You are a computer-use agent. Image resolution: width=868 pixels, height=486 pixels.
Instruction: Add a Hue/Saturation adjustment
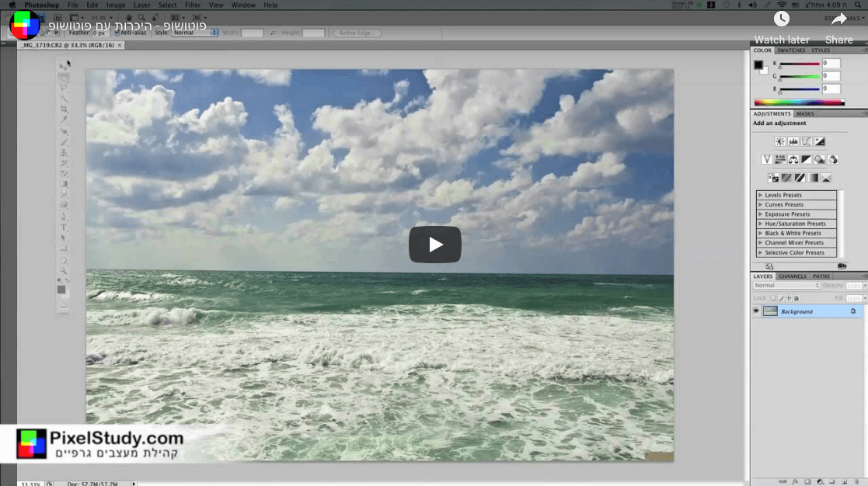point(780,159)
